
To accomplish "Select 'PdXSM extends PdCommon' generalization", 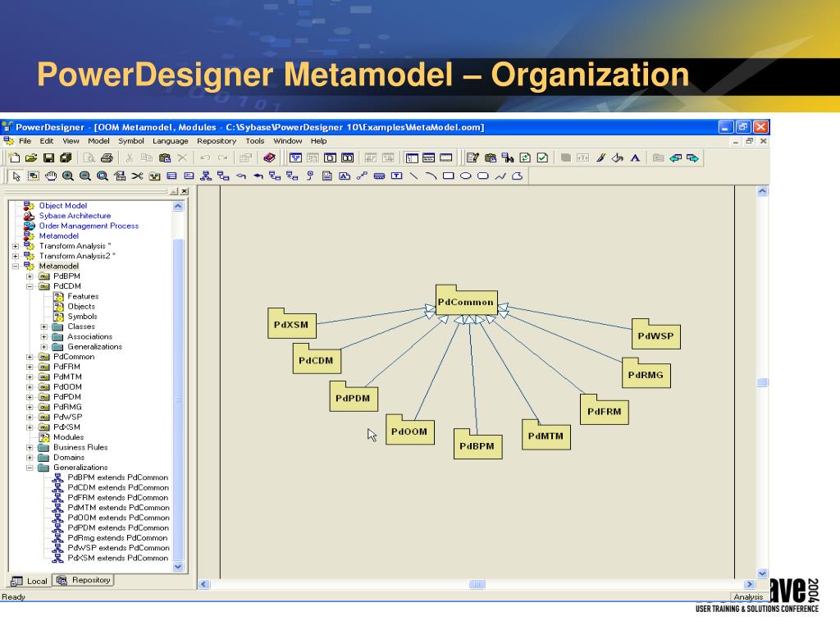I will (x=118, y=558).
